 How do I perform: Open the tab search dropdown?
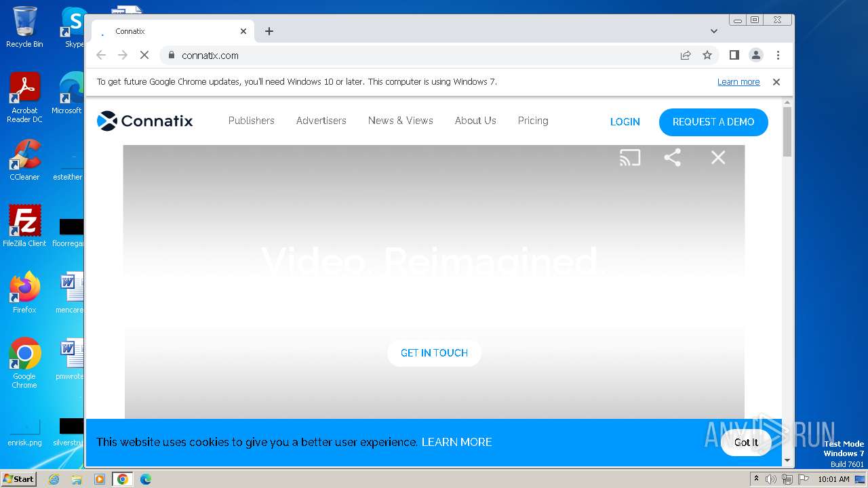tap(713, 31)
